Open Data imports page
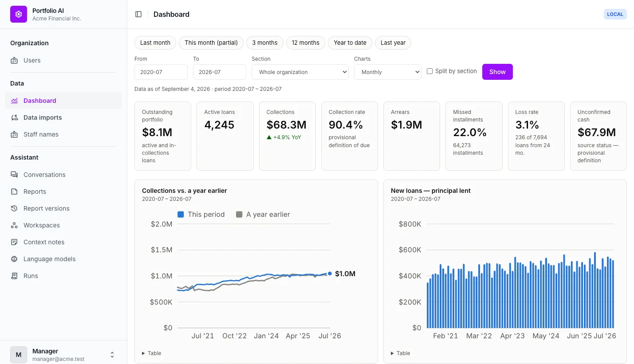The height and width of the screenshot is (364, 634). pyautogui.click(x=63, y=117)
